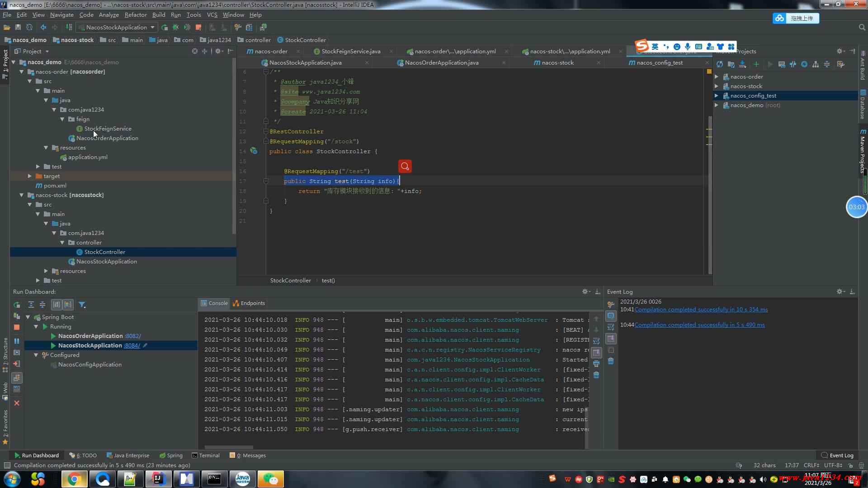Open Project Structure from toolbar
This screenshot has width=868, height=488.
249,28
